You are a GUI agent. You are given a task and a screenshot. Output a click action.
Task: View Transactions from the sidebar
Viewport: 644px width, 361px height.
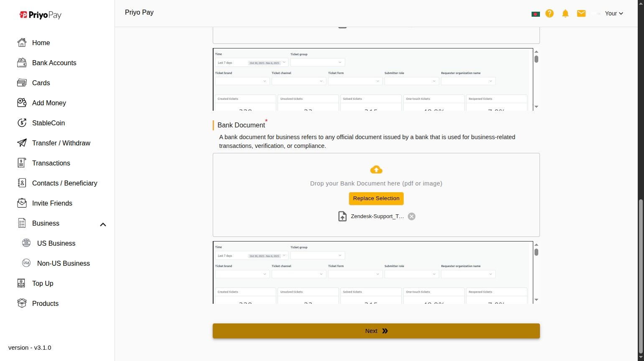pyautogui.click(x=51, y=163)
